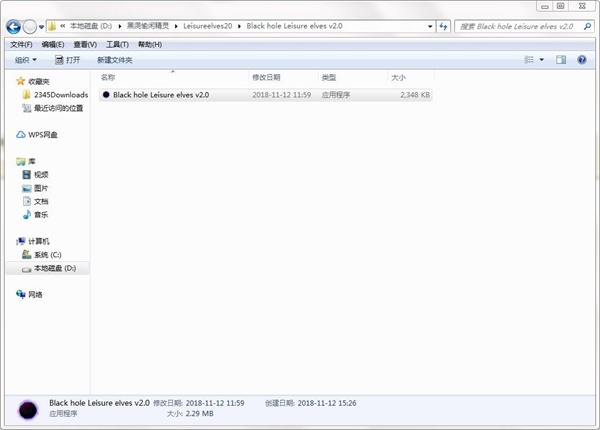Click the back navigation arrow
Viewport: 600px width, 430px height.
pos(13,26)
